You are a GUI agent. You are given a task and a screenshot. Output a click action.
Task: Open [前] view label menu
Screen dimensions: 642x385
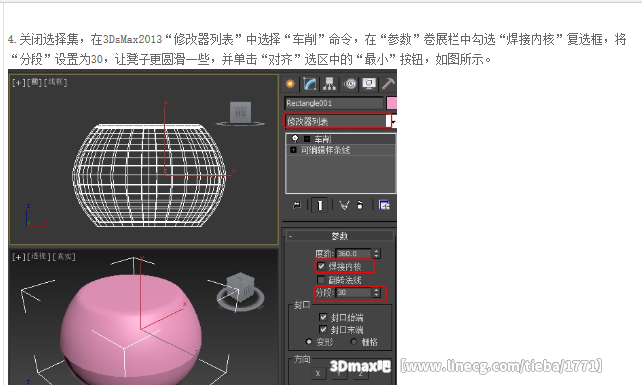click(34, 82)
